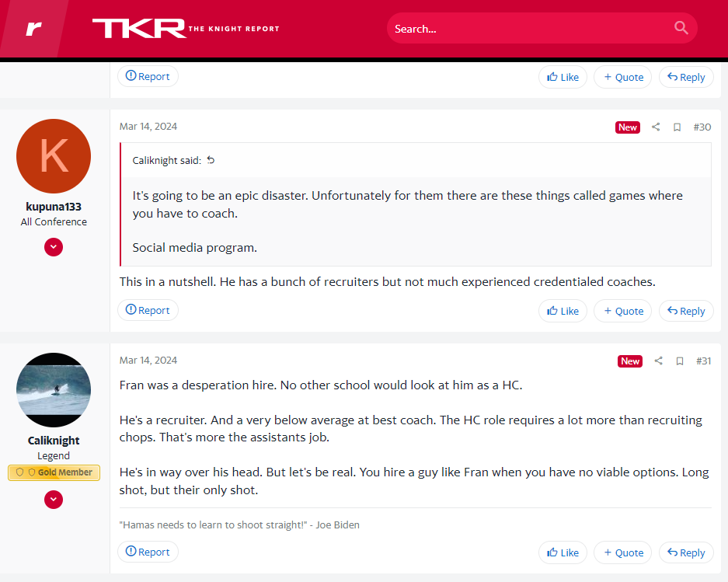Toggle Quote on post #30
The width and height of the screenshot is (728, 582).
click(622, 311)
